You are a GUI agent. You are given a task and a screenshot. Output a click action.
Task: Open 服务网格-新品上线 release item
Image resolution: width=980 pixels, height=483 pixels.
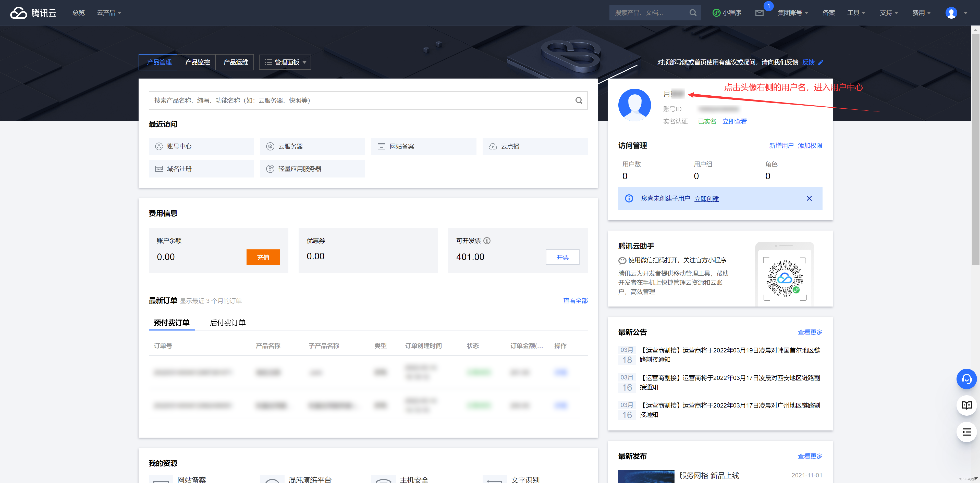(x=709, y=475)
